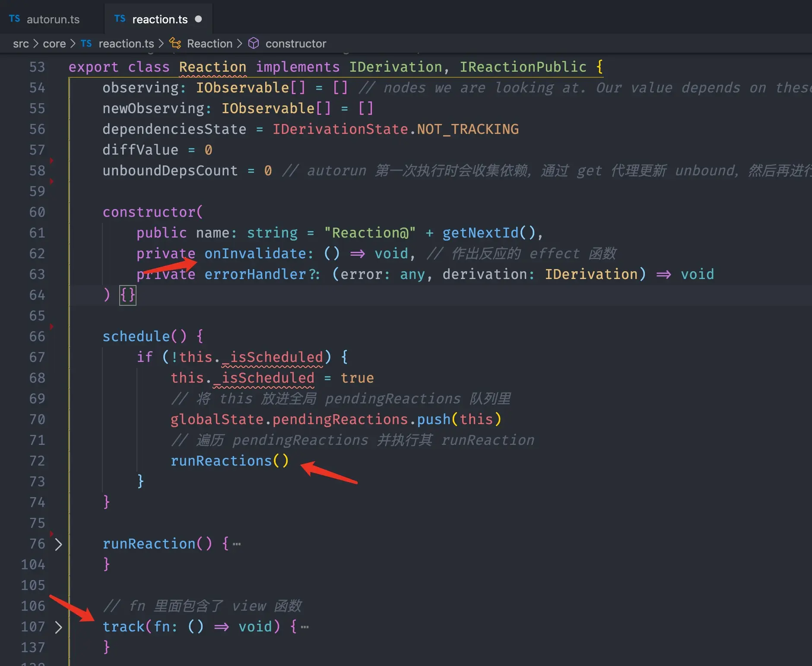The height and width of the screenshot is (666, 812).
Task: Click the push call on line 70
Action: click(434, 420)
